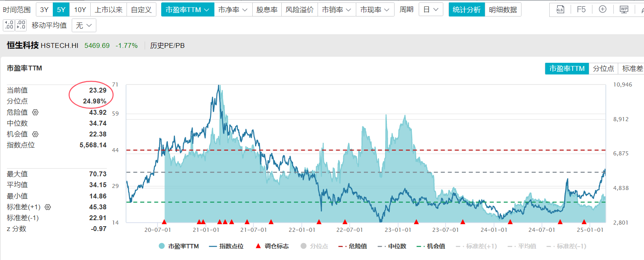Export data with the XLS icon
The height and width of the screenshot is (260, 644).
[560, 9]
